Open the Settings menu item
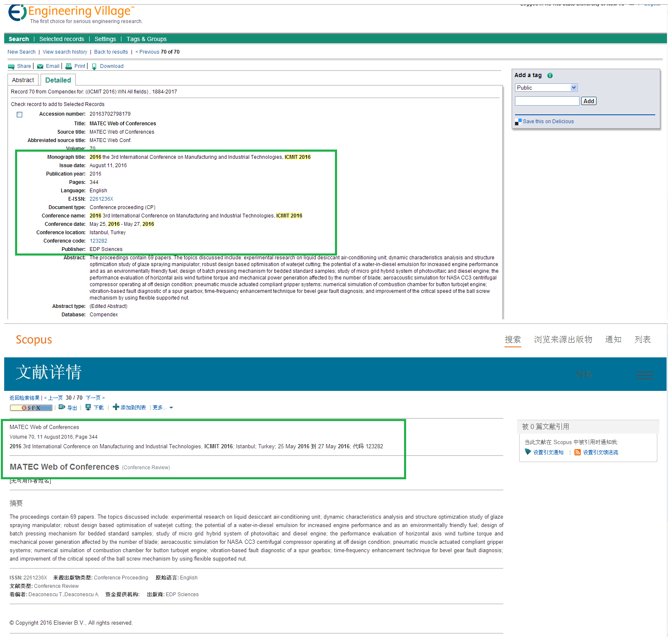Viewport: 672px width, 641px height. (105, 39)
